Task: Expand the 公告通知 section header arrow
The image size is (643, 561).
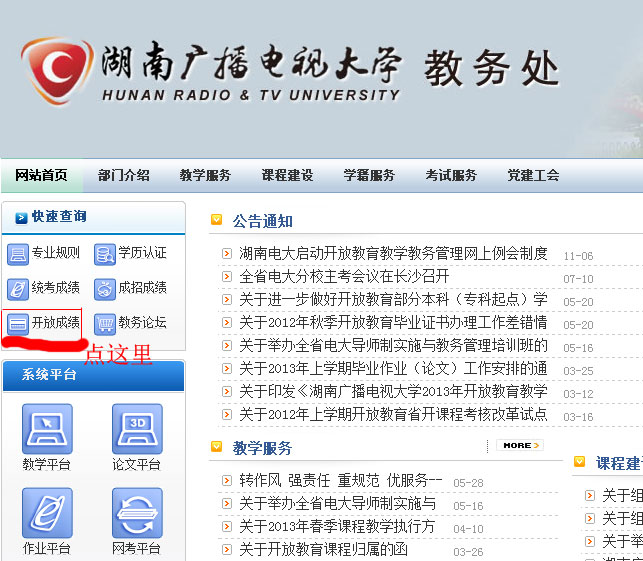Action: 216,220
